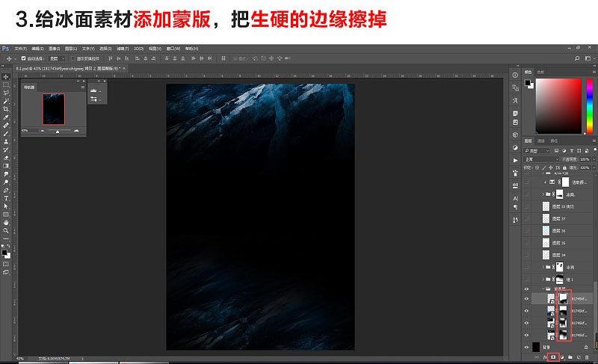Show the 冰洞 group visibility
Viewport: 598px width, 364px height.
(527, 267)
